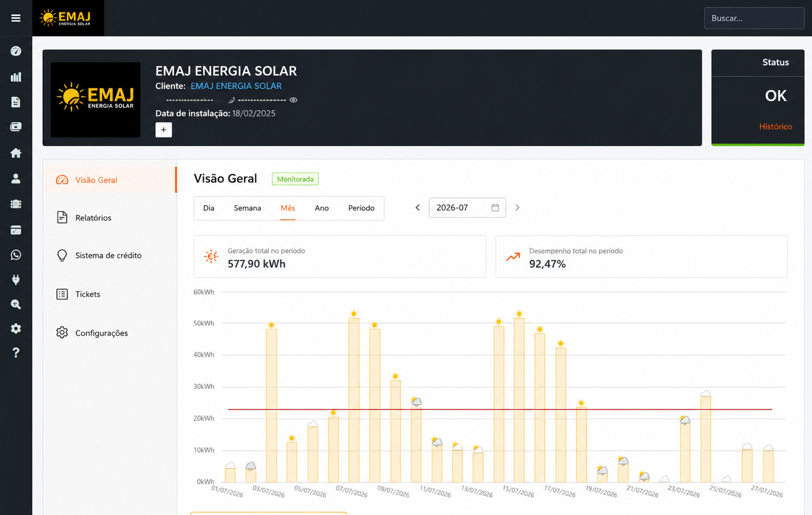Select Visão Geral in the side menu

tap(110, 180)
